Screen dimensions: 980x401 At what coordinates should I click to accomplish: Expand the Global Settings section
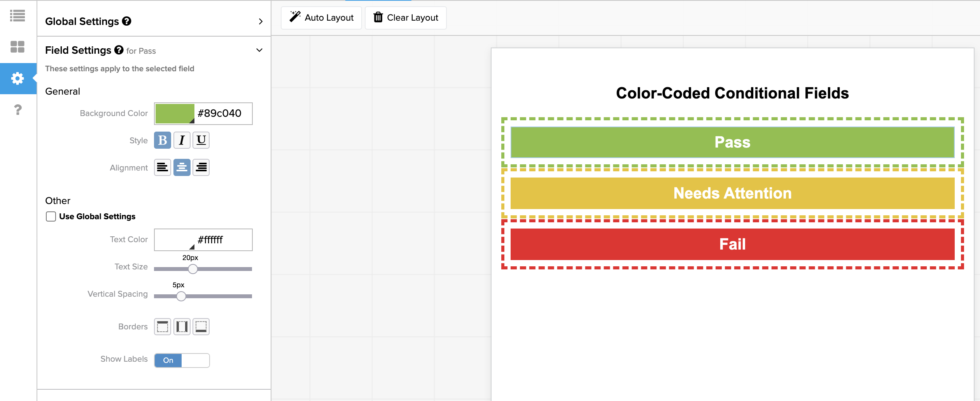(261, 21)
